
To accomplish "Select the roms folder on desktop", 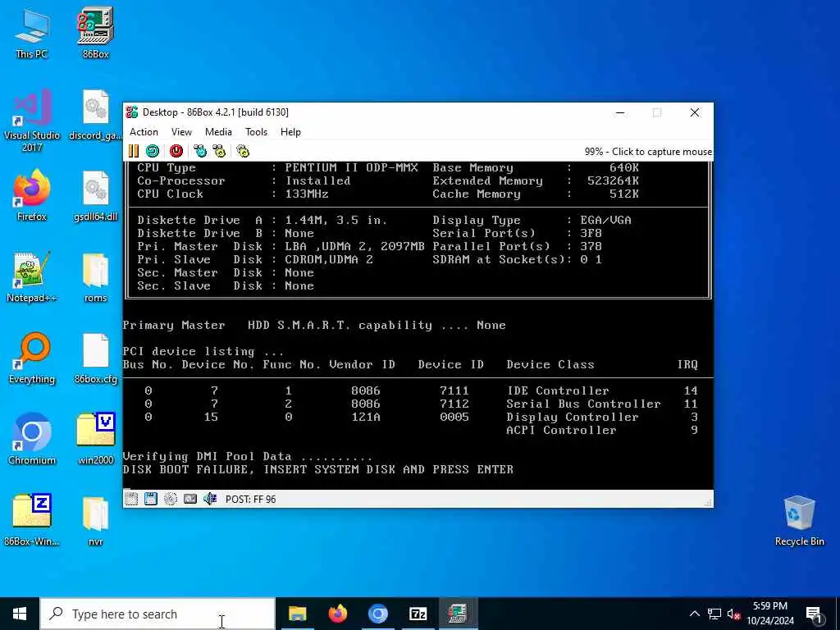I will tap(96, 277).
